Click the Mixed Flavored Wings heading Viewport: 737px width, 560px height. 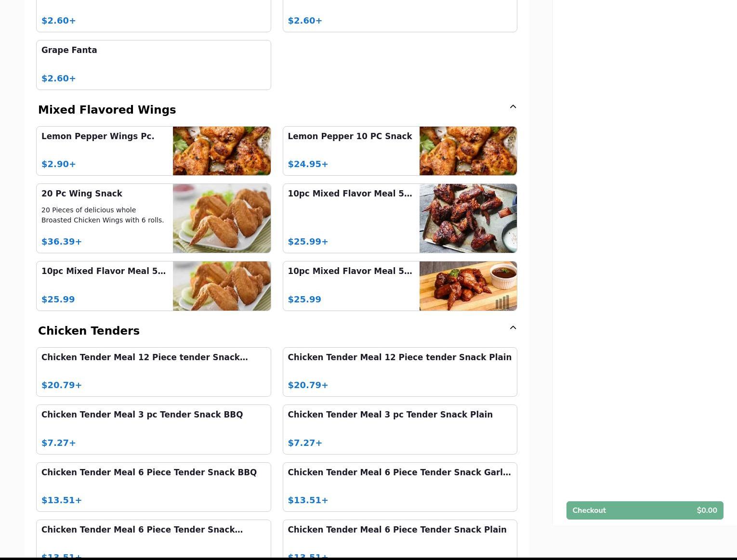[107, 110]
